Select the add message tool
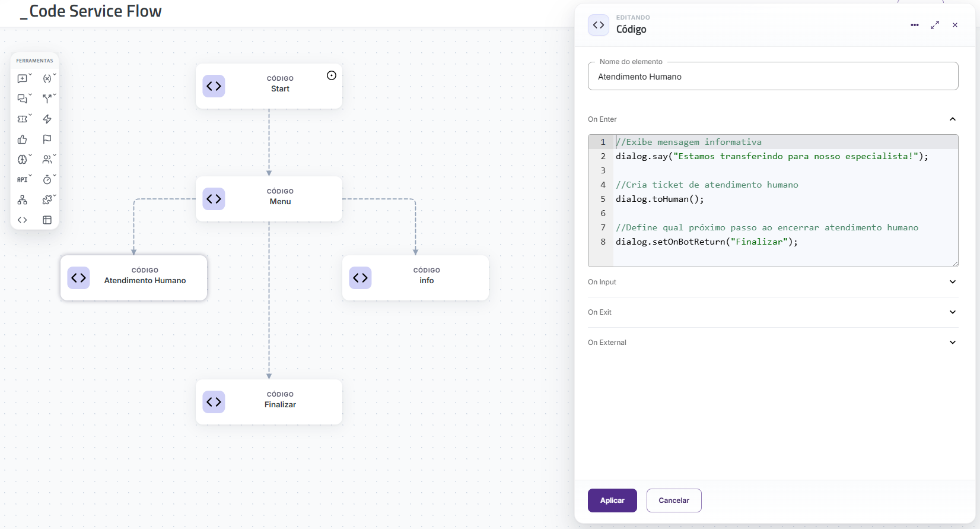Screen dimensions: 980x529 (23, 78)
